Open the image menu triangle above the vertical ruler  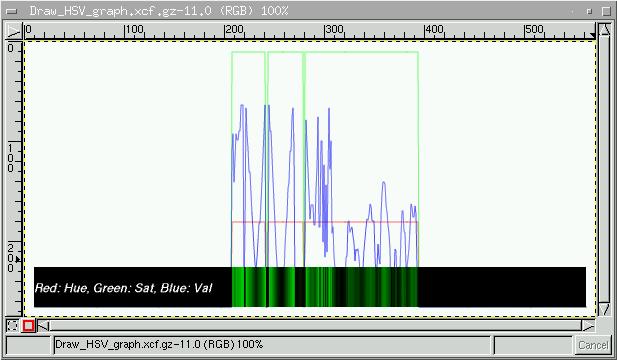[x=13, y=31]
